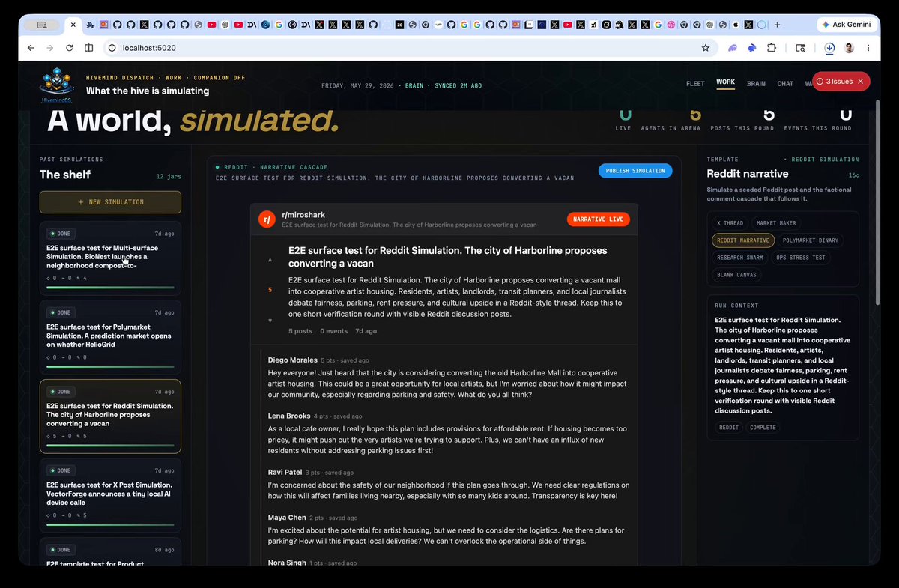Click the page vertical scrollbar
The width and height of the screenshot is (899, 588).
[877, 202]
